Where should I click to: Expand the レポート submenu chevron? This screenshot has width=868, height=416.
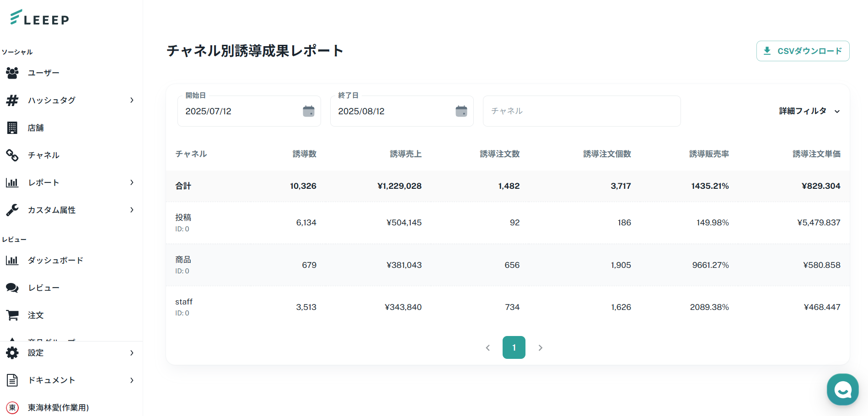[x=132, y=182]
